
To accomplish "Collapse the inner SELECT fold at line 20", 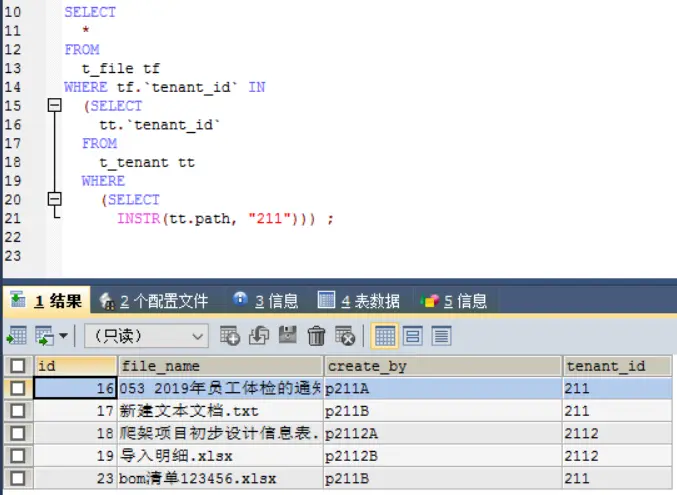I will pos(54,199).
